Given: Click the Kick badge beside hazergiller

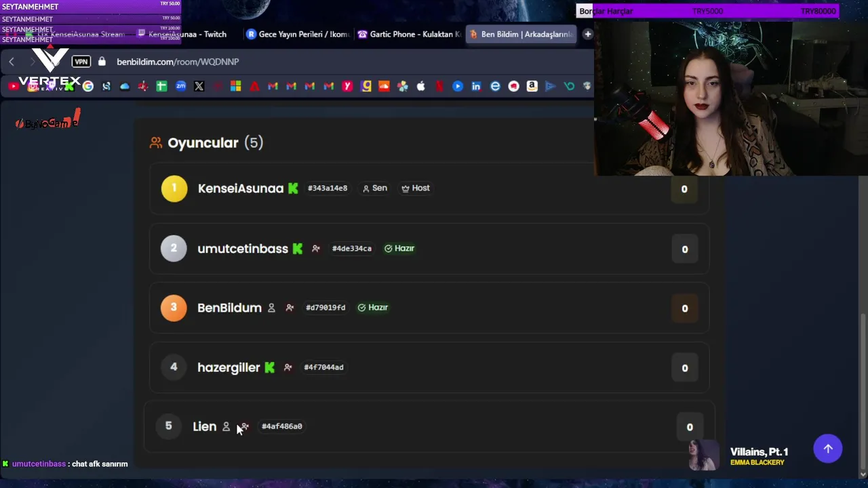Looking at the screenshot, I should (269, 367).
